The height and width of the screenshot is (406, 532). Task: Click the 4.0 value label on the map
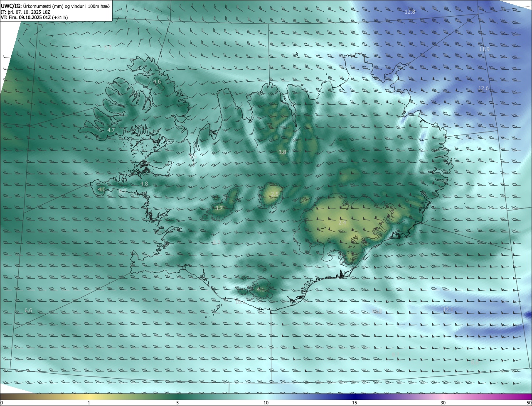pyautogui.click(x=102, y=189)
